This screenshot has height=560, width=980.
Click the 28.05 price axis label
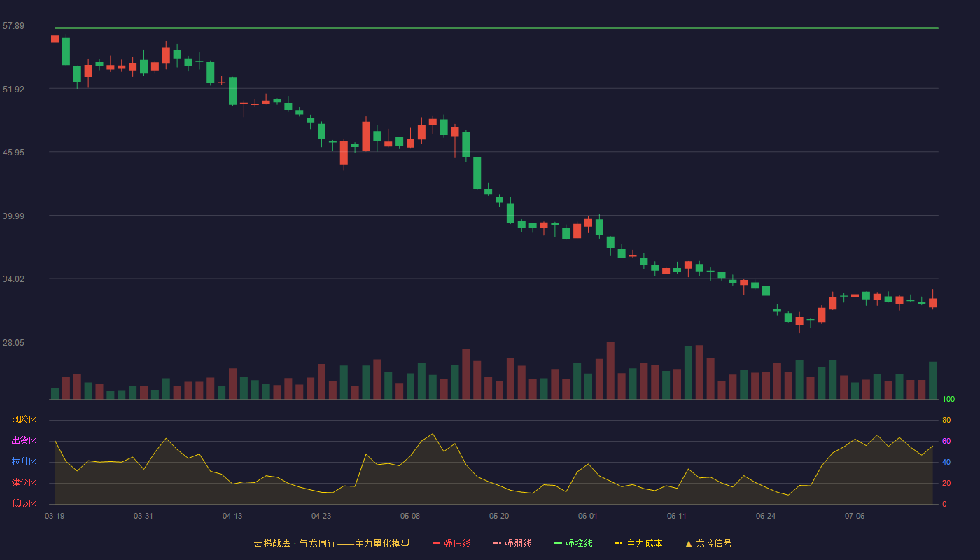point(13,342)
